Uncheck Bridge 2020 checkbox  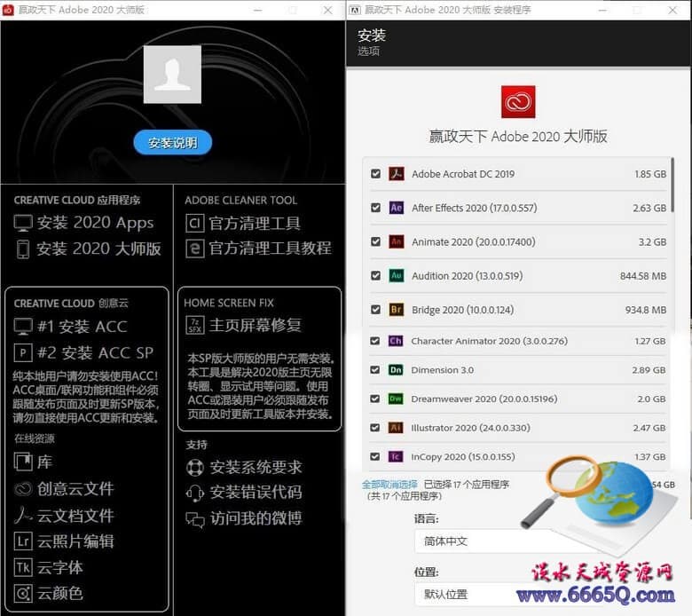[375, 310]
